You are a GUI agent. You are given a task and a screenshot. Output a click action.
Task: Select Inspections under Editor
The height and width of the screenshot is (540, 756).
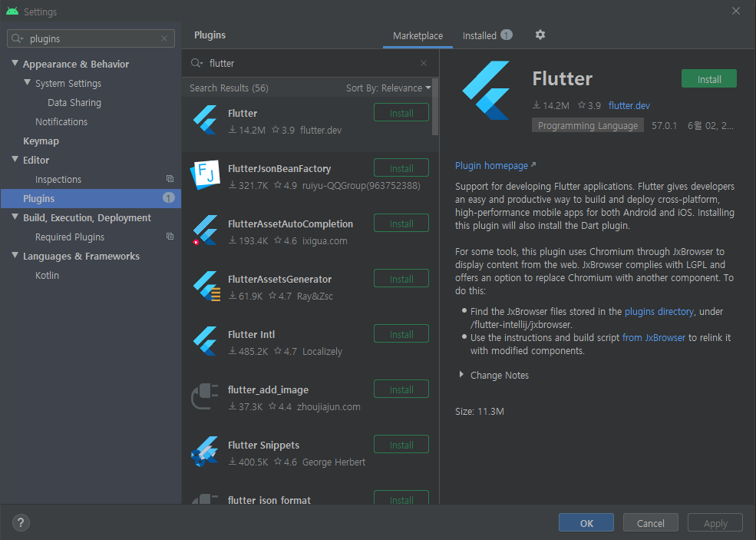click(x=58, y=180)
